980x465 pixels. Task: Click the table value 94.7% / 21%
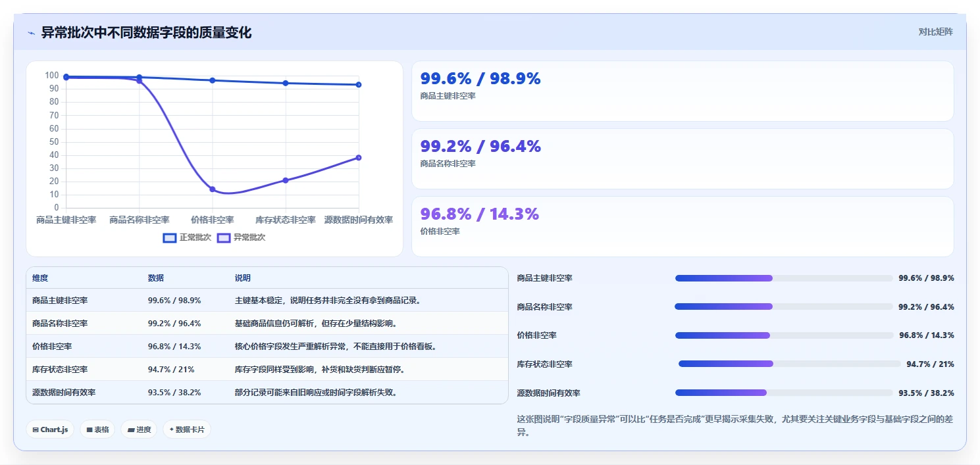click(x=171, y=370)
